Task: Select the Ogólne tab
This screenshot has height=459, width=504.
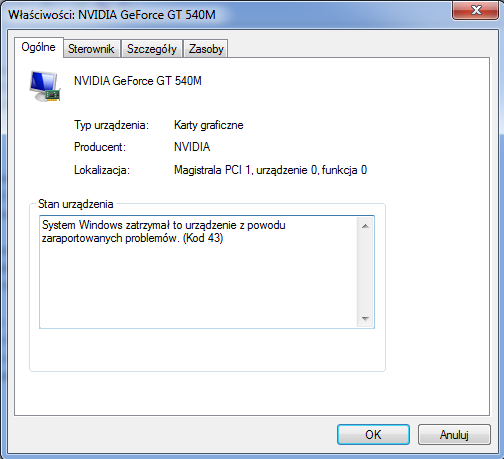Action: pyautogui.click(x=39, y=47)
